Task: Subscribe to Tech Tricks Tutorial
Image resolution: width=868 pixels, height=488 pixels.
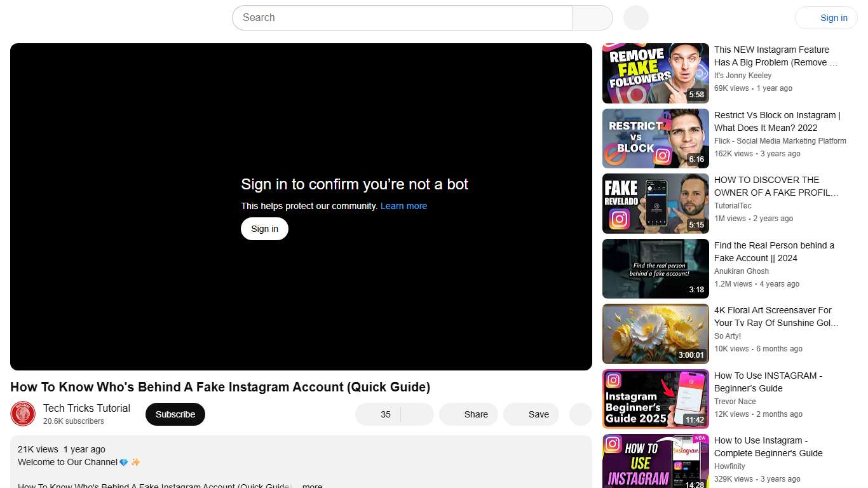Action: pyautogui.click(x=175, y=414)
